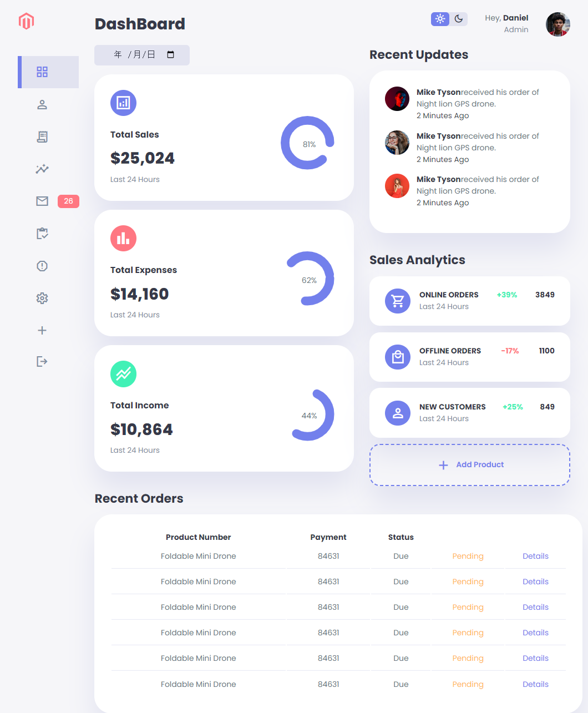Click the plus icon beside Add Product
The width and height of the screenshot is (588, 713).
click(x=443, y=465)
